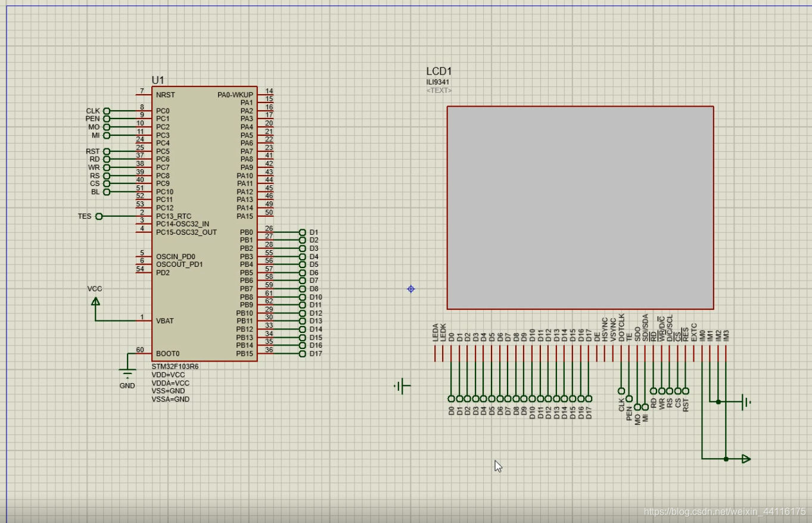Select the WR terminal on pin PC7
Screen dimensions: 812x523
[x=107, y=167]
